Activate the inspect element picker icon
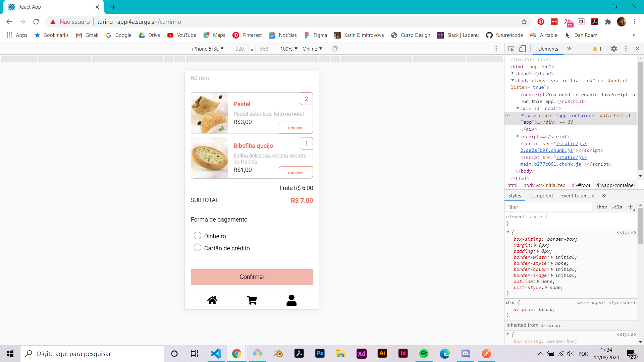 [511, 49]
